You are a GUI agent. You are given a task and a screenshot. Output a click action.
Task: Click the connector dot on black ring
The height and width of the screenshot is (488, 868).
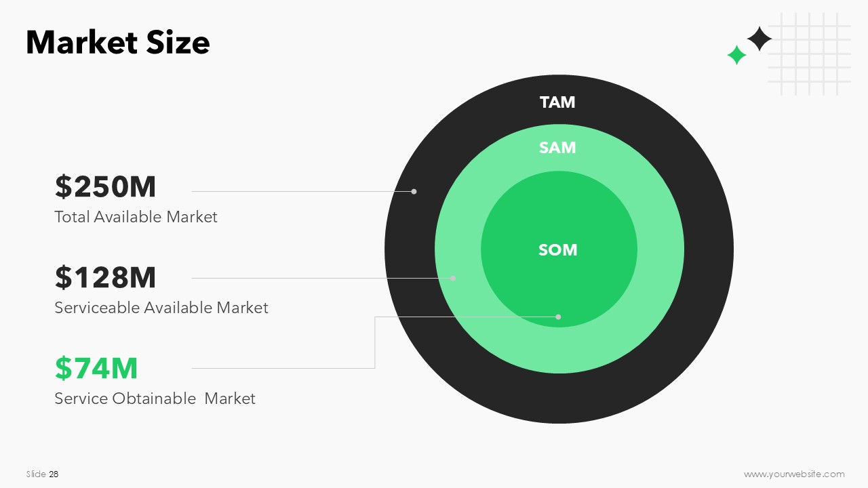click(414, 192)
